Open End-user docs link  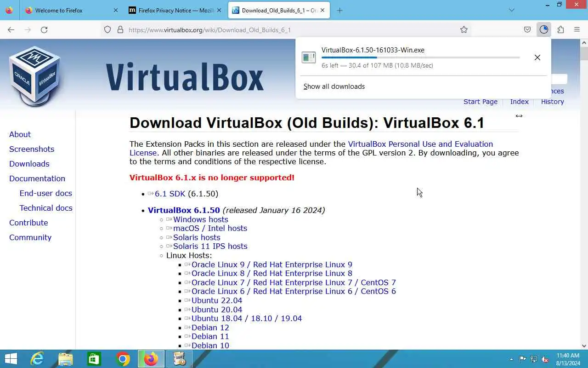click(x=45, y=193)
